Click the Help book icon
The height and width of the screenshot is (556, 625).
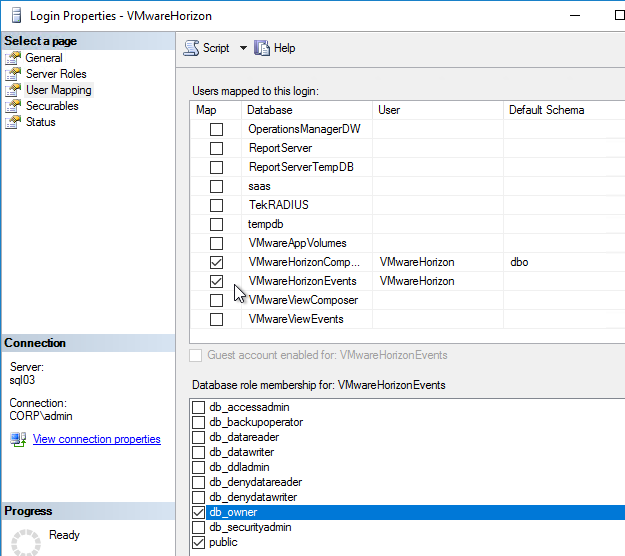[x=262, y=48]
